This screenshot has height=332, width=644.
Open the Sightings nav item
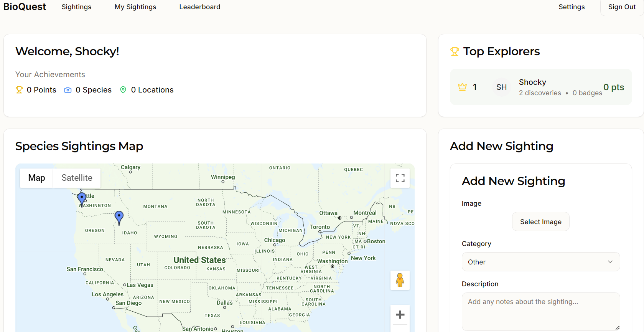tap(76, 7)
